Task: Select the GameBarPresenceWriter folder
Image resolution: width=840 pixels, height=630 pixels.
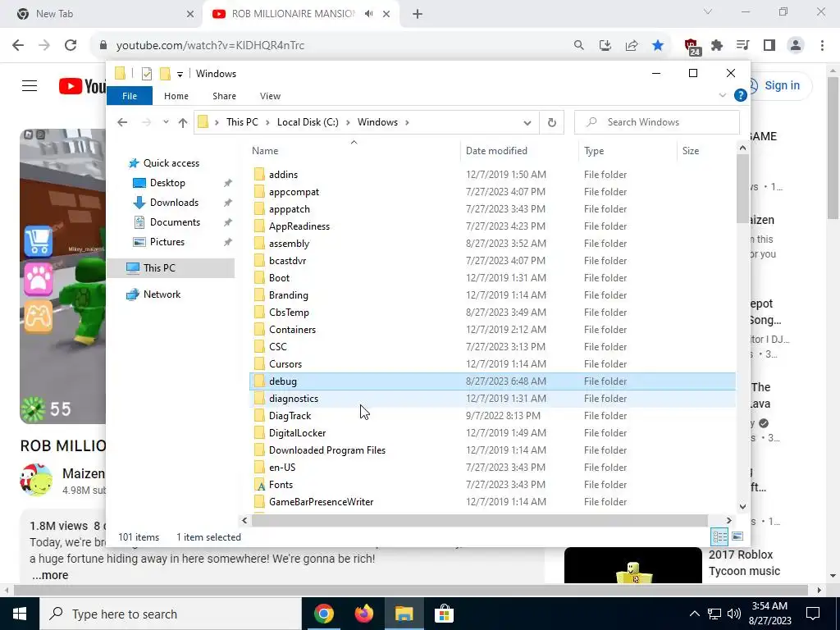Action: pos(492,502)
